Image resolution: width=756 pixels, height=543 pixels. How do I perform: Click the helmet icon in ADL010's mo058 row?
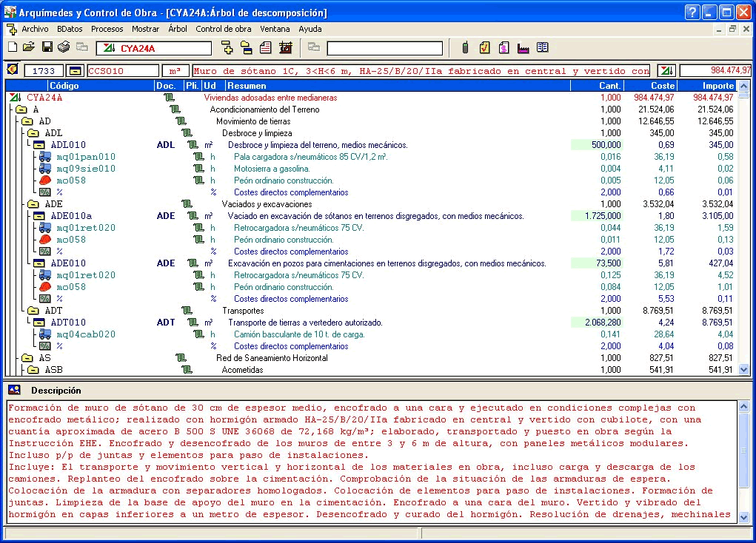point(45,181)
